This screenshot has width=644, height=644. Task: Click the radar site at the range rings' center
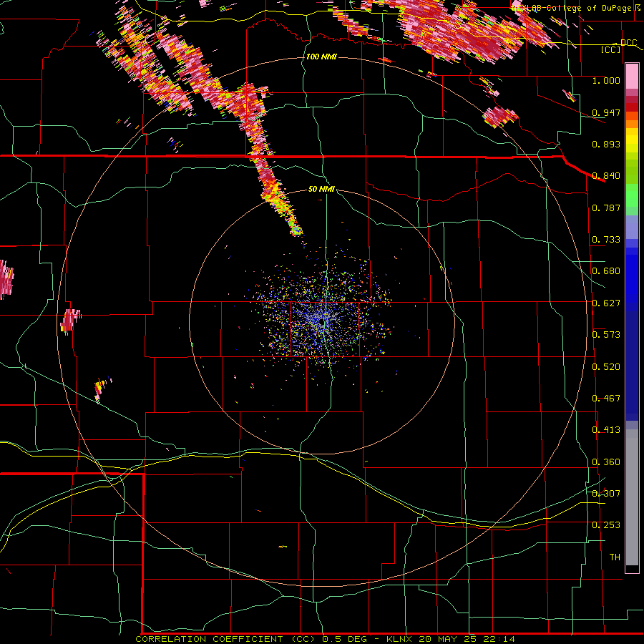pos(323,323)
